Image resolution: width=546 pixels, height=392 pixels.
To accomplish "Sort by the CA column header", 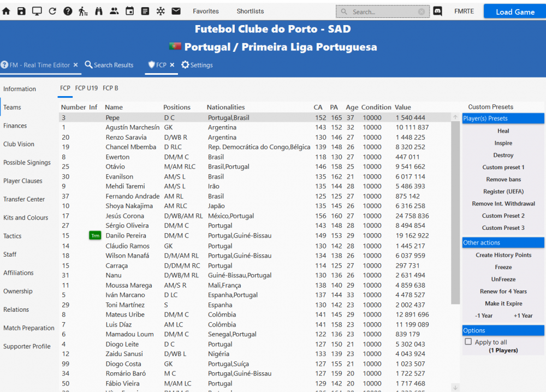I will (318, 107).
